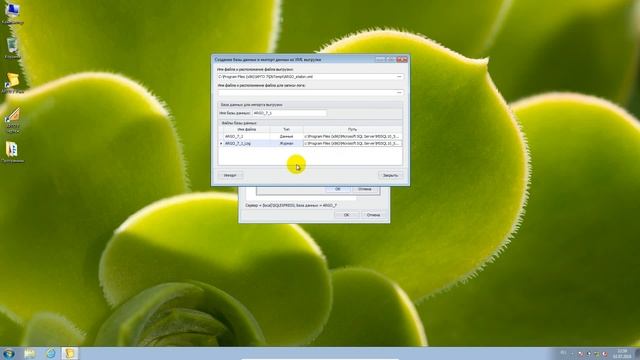Screen dimensions: 640x360
Task: Click the taskbar clock showing the date
Action: [622, 353]
